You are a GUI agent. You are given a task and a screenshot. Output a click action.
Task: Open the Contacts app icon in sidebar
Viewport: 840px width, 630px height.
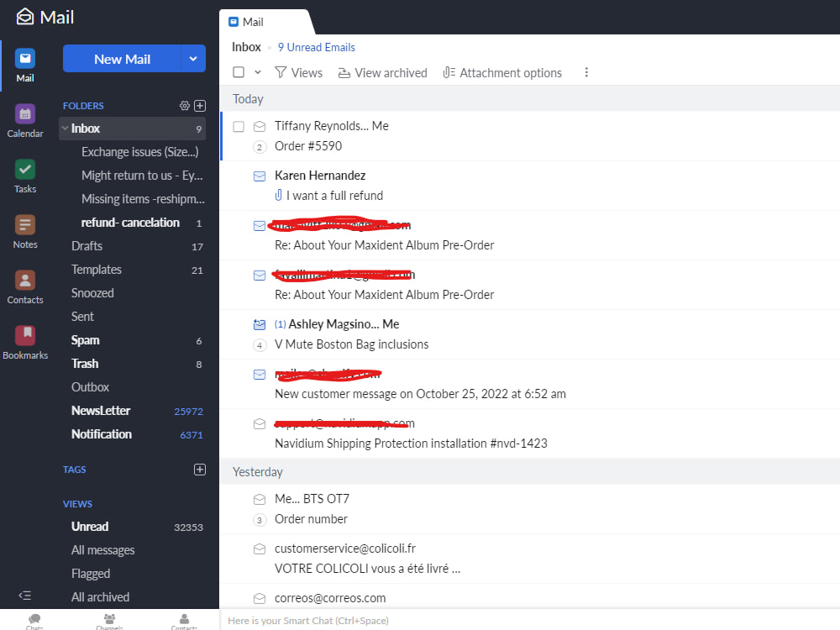point(24,281)
